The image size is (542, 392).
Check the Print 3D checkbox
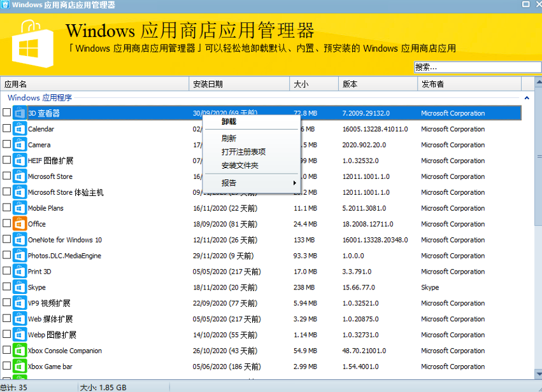click(x=6, y=271)
